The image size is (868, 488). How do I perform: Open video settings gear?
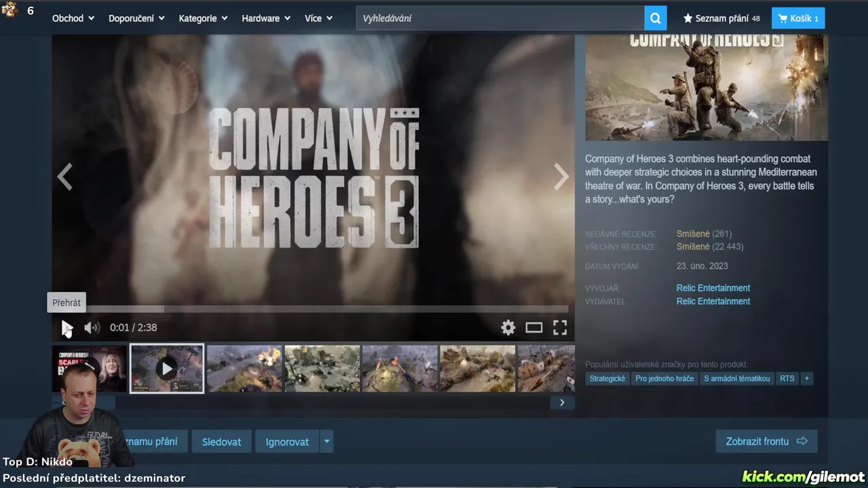click(x=508, y=328)
